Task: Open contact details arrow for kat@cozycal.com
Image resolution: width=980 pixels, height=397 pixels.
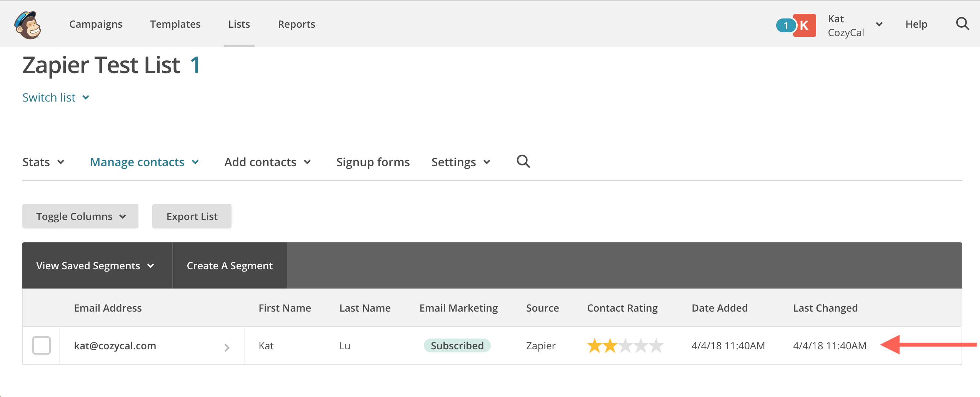Action: point(227,347)
